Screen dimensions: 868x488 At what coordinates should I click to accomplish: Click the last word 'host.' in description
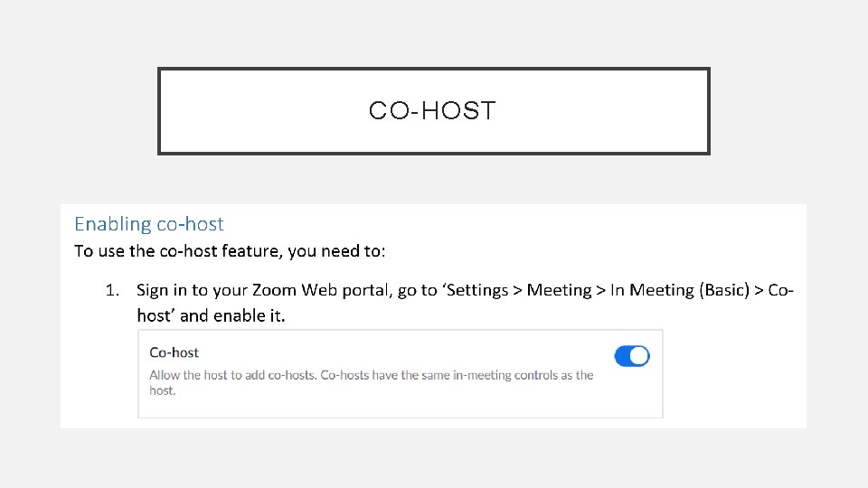click(x=163, y=390)
